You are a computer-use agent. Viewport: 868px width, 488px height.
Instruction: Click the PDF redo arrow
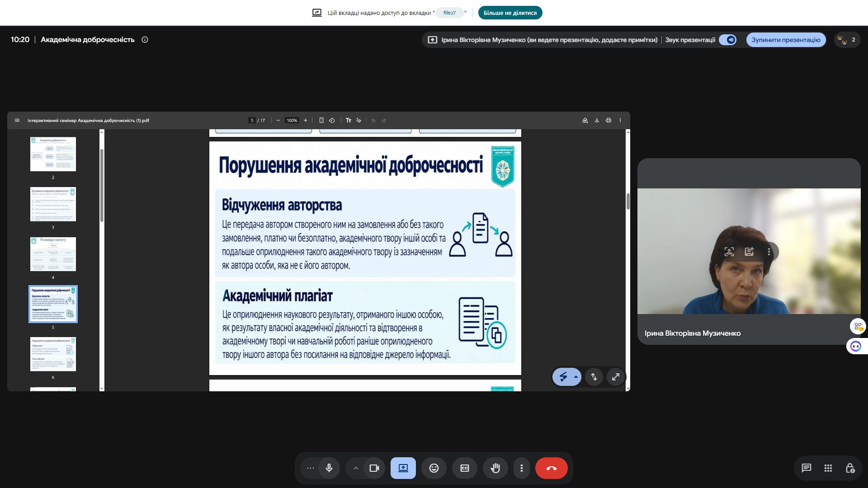[x=384, y=121]
